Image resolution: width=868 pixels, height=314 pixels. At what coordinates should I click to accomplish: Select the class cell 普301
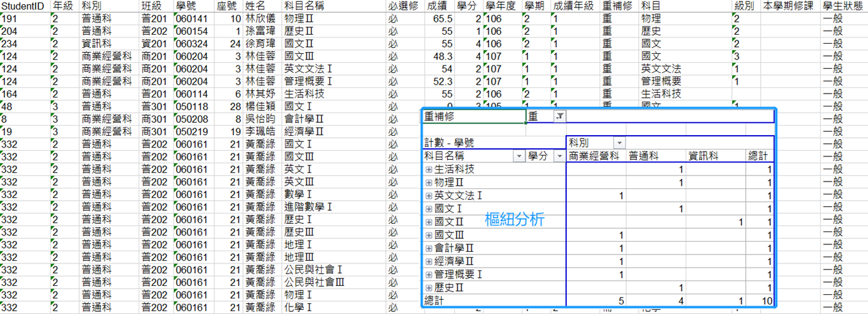coord(156,106)
